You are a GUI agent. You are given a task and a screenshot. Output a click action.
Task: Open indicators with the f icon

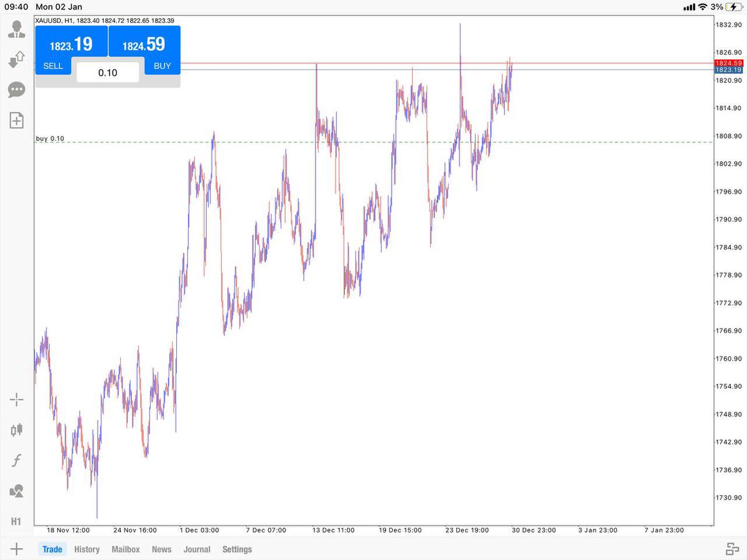[17, 460]
